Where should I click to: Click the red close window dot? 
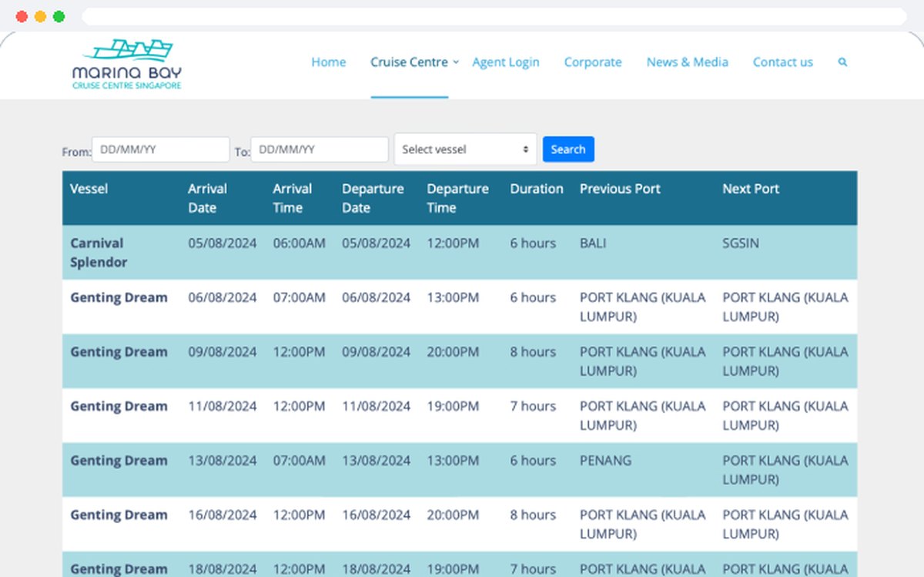coord(22,16)
